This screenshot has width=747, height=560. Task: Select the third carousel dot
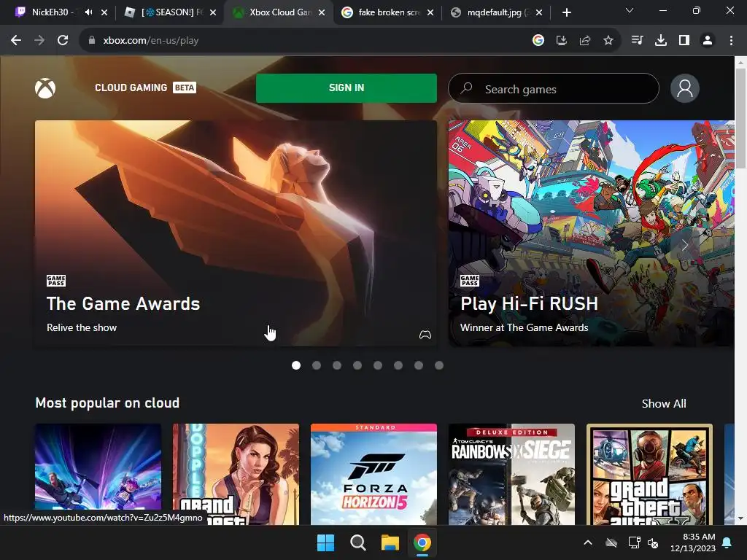[337, 365]
